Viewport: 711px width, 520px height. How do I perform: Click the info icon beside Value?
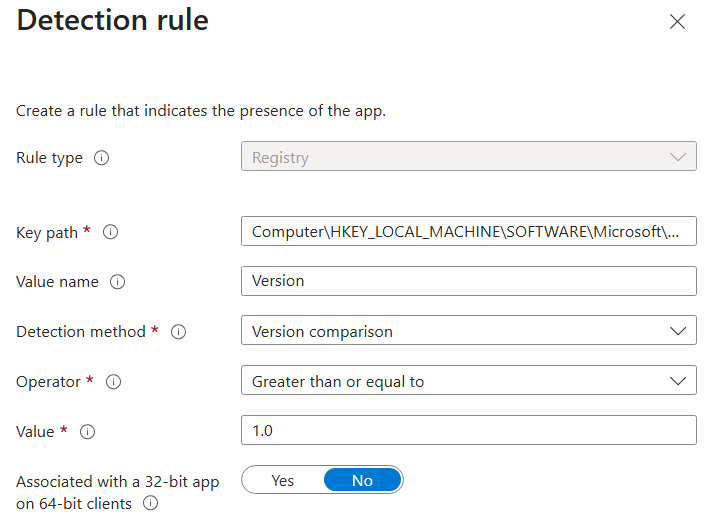tap(88, 432)
